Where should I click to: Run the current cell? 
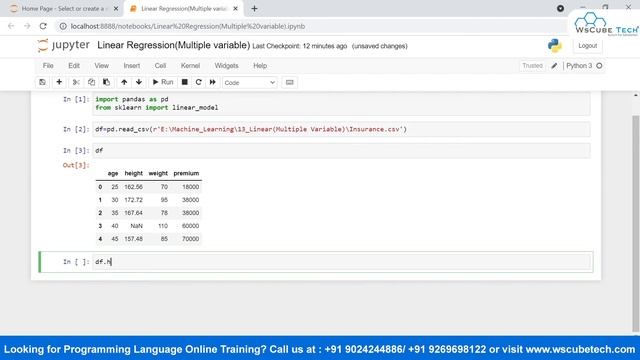(x=163, y=82)
